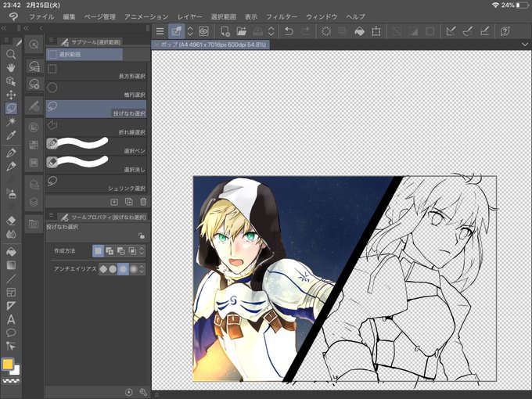This screenshot has width=532, height=399.
Task: Click the transparent color swatch
Action: (11, 381)
